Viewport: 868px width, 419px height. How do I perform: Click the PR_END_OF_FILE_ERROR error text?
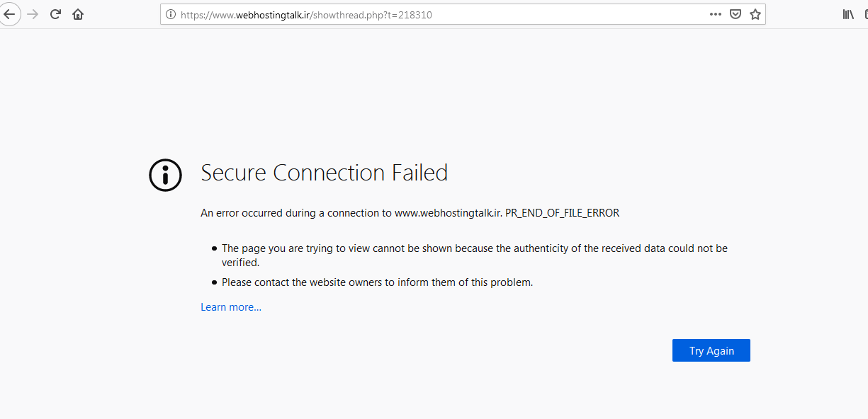coord(562,212)
